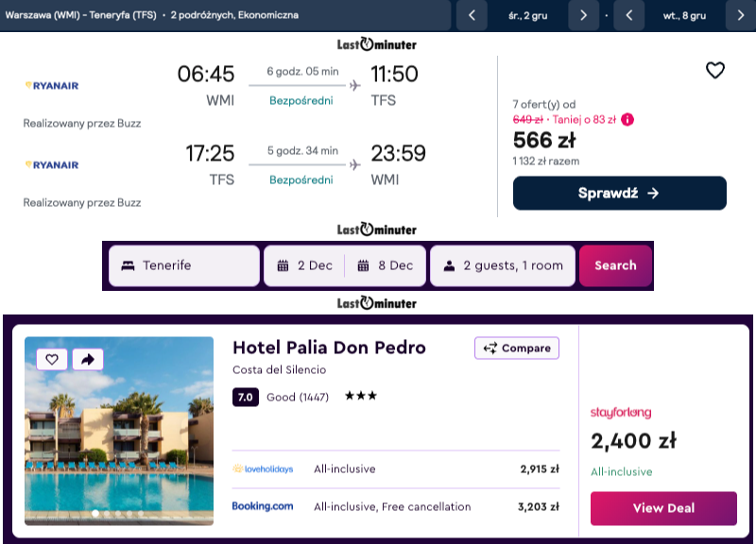Open Booking.com All-inclusive offer
Screen dimensions: 756x544
point(396,506)
